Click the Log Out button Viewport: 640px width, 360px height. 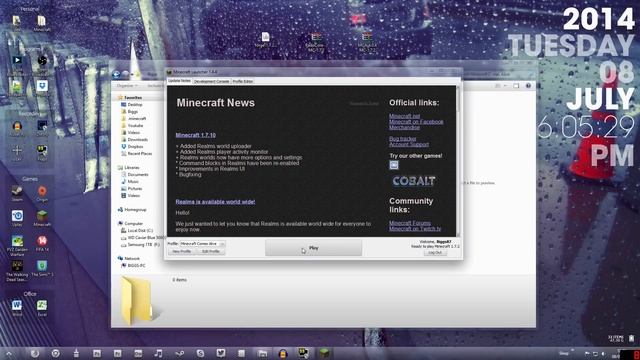pyautogui.click(x=435, y=253)
